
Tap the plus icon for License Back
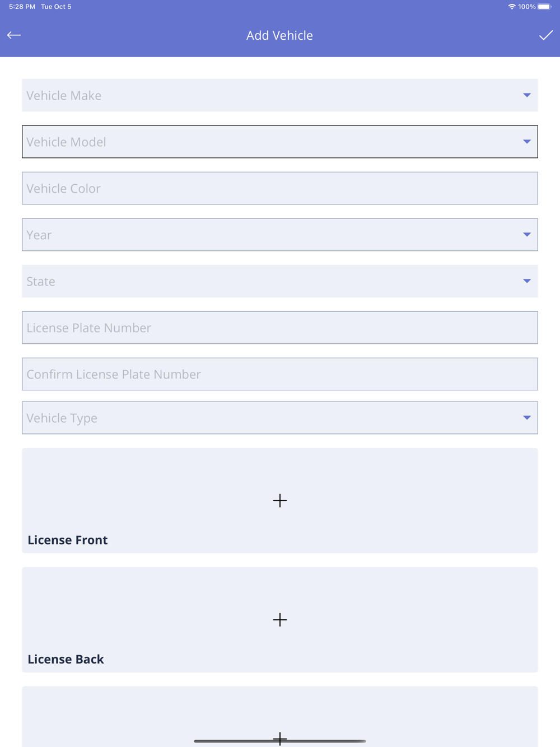coord(280,619)
